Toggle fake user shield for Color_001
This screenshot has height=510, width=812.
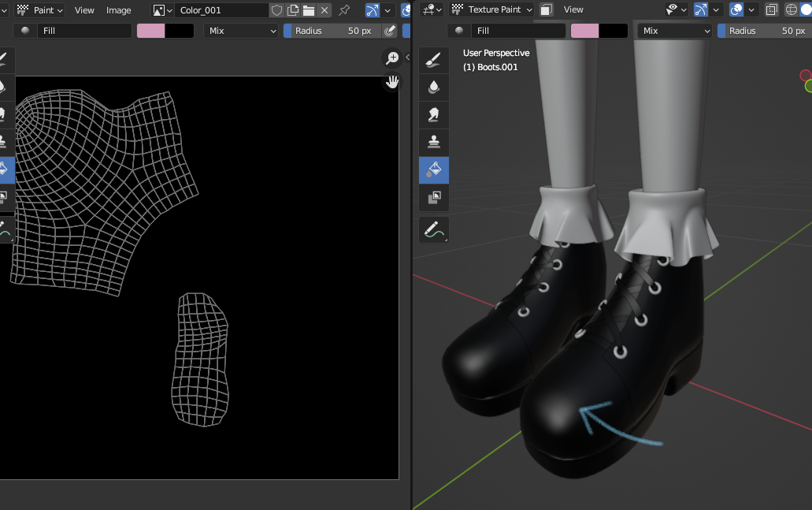coord(277,9)
